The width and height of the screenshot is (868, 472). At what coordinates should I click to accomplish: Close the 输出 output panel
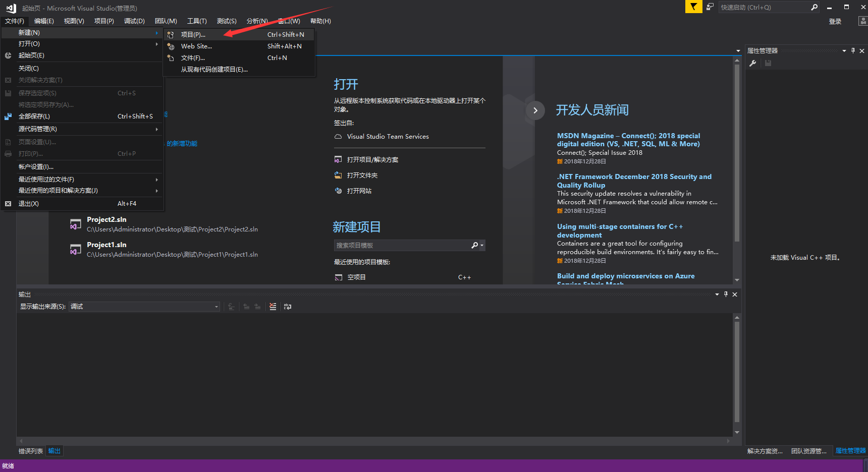click(735, 294)
